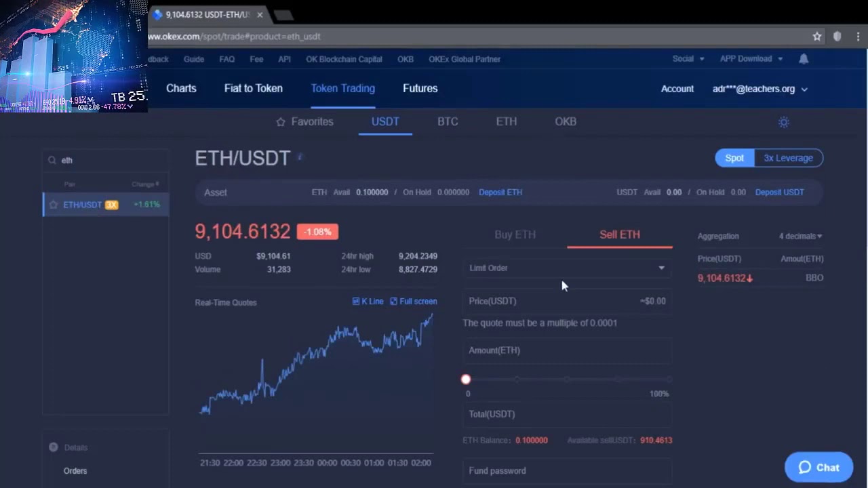This screenshot has width=868, height=488.
Task: Open Orders in the sidebar
Action: 75,471
